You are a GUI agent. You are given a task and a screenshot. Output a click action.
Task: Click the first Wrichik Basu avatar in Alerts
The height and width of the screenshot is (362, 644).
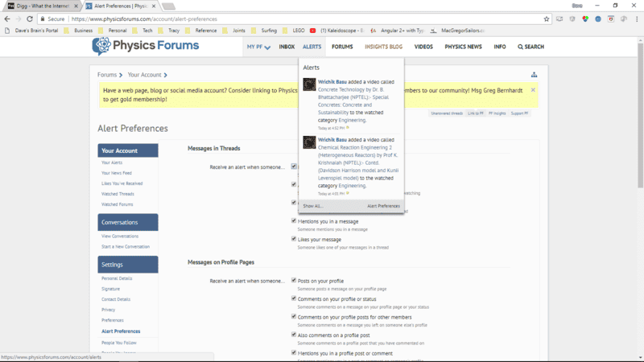309,84
